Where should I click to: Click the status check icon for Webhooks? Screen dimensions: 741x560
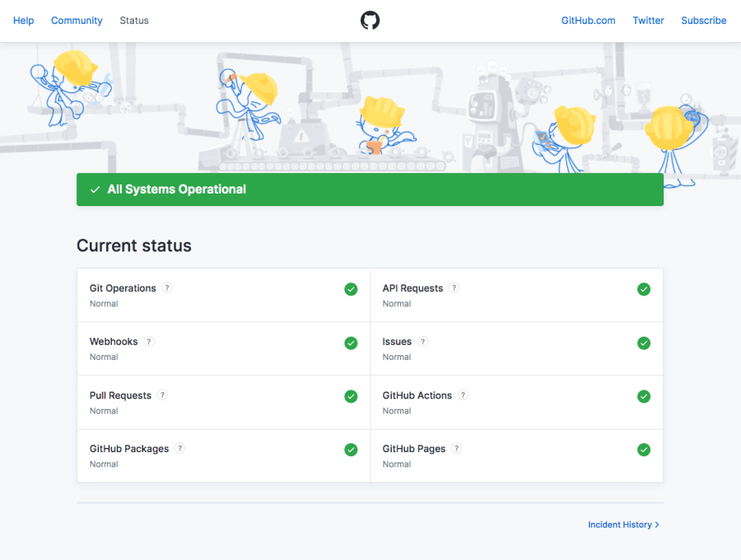click(351, 343)
